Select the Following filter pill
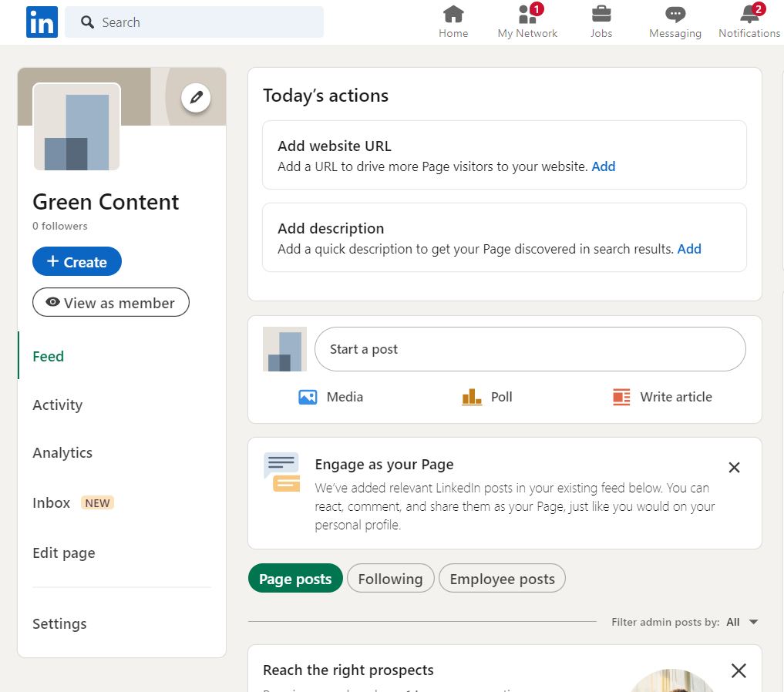The image size is (784, 692). tap(391, 579)
